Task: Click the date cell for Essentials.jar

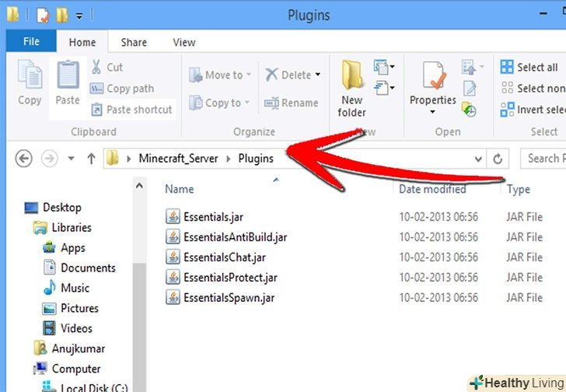Action: [438, 217]
